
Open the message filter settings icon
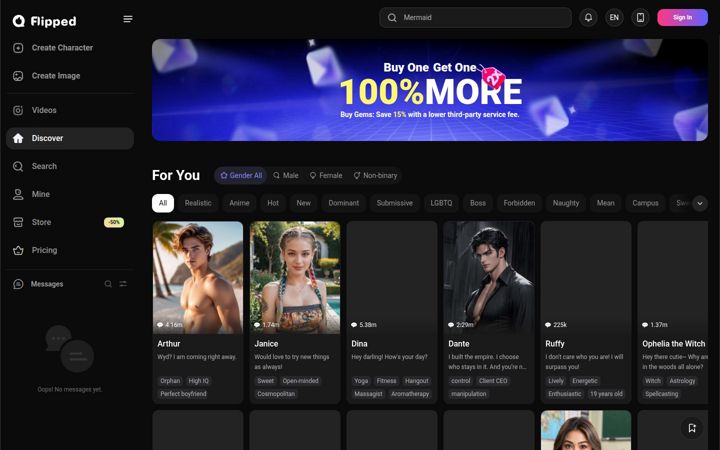point(123,284)
